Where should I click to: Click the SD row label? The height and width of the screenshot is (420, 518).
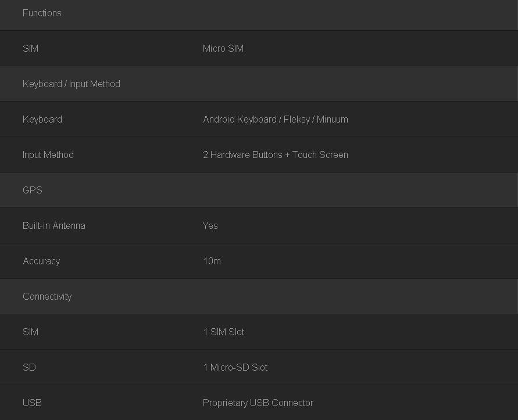(29, 367)
